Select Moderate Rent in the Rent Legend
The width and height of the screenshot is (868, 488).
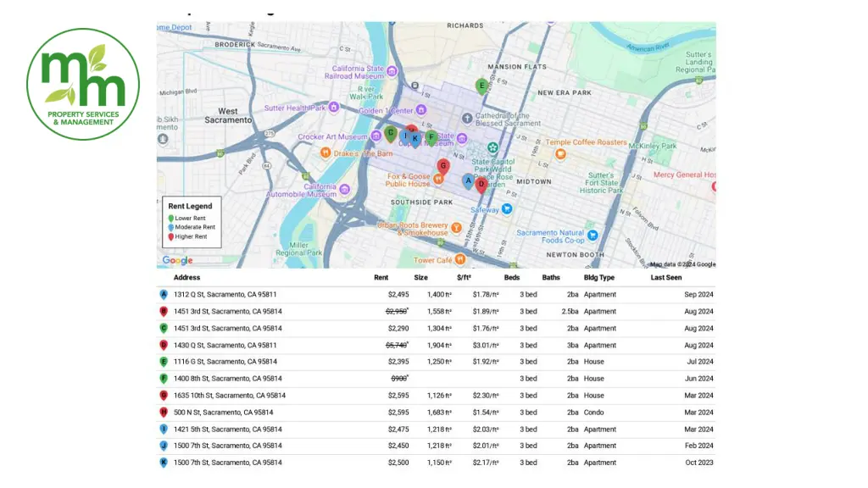click(195, 227)
